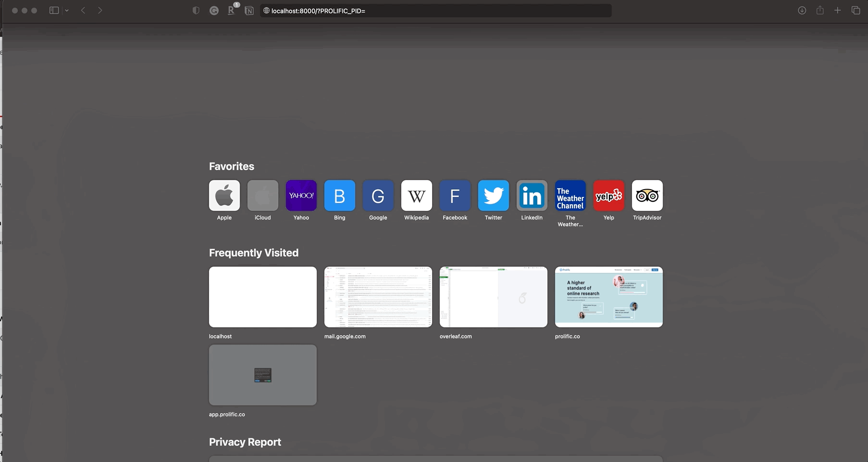This screenshot has height=462, width=868.
Task: Open the Yelp favorite
Action: click(x=609, y=195)
